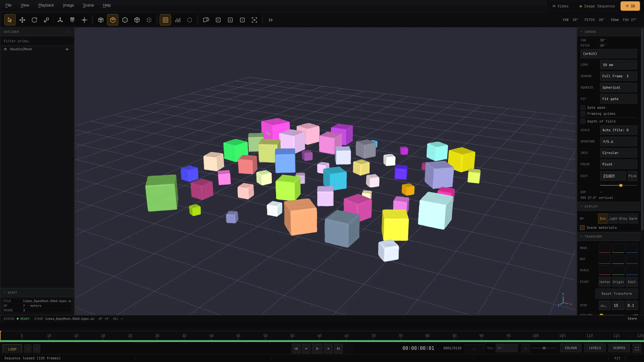The image size is (644, 362).
Task: Enable the Depth of field checkbox
Action: pos(583,121)
